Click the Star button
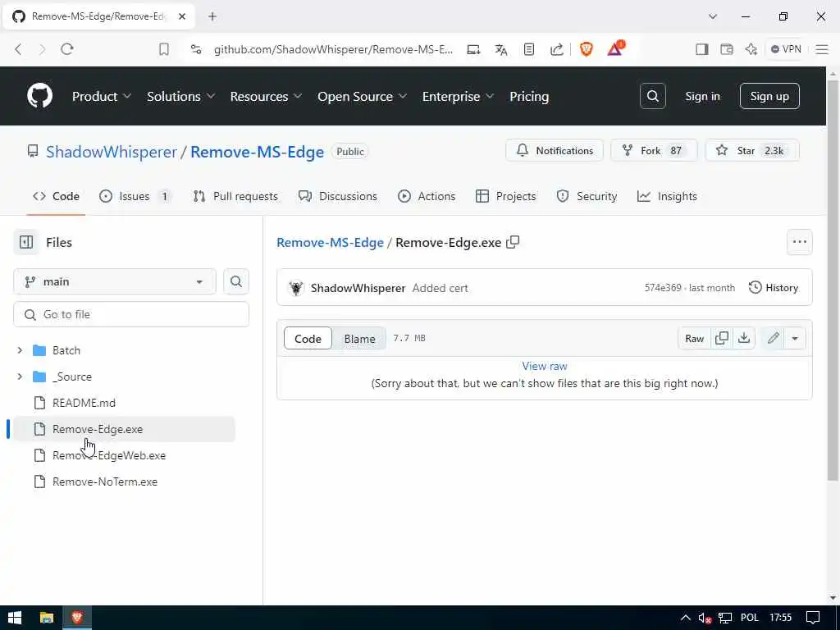The image size is (840, 630). (752, 151)
